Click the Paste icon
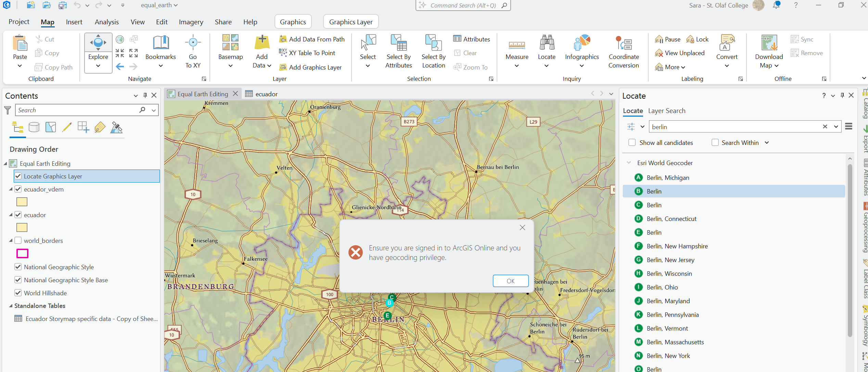 point(20,43)
